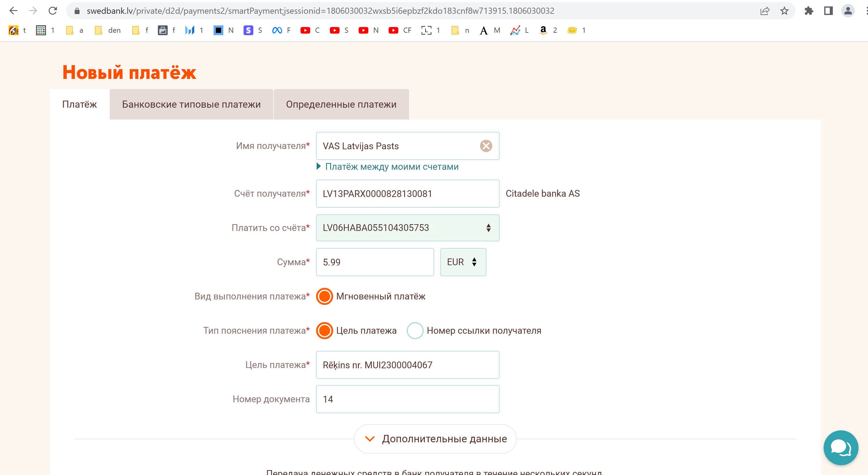Viewport: 868px width, 475px height.
Task: Bookmark this page with the star icon
Action: [784, 11]
